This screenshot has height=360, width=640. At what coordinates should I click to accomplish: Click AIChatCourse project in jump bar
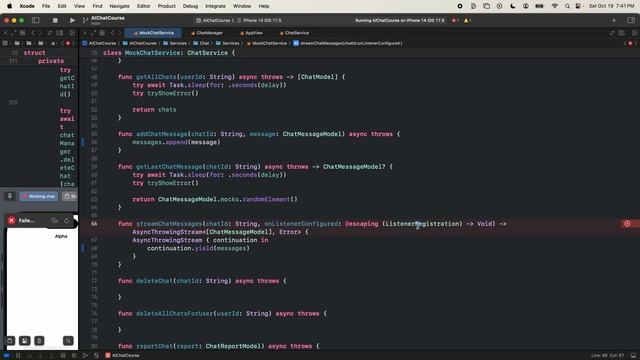point(100,43)
